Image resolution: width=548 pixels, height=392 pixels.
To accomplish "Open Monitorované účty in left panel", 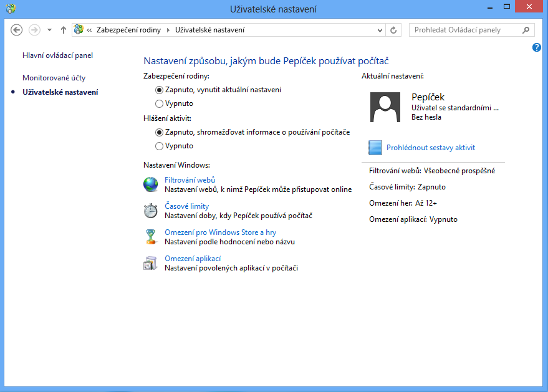I will coord(54,78).
